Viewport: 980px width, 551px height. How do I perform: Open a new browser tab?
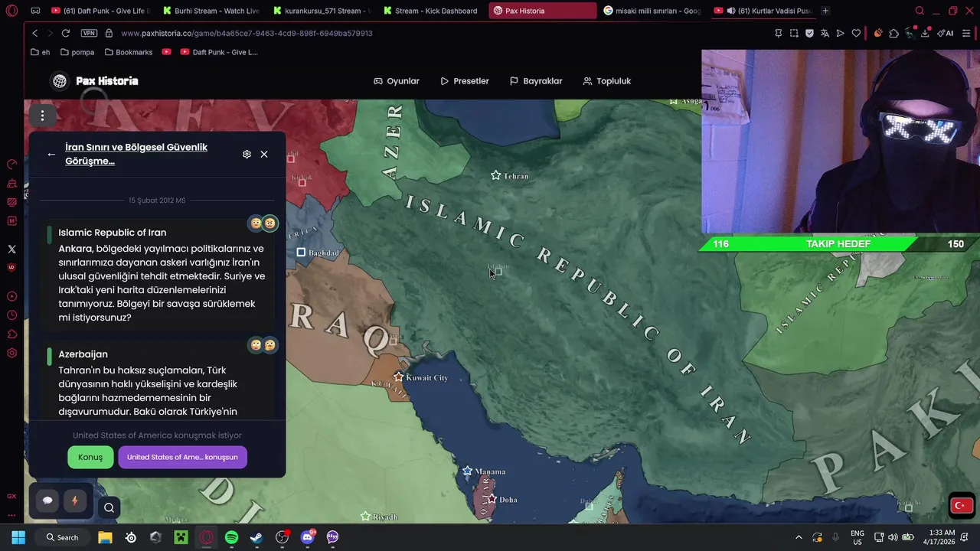coord(825,11)
